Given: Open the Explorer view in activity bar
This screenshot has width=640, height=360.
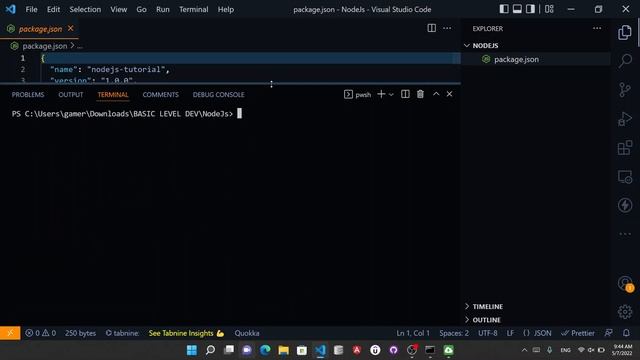Looking at the screenshot, I should (624, 33).
